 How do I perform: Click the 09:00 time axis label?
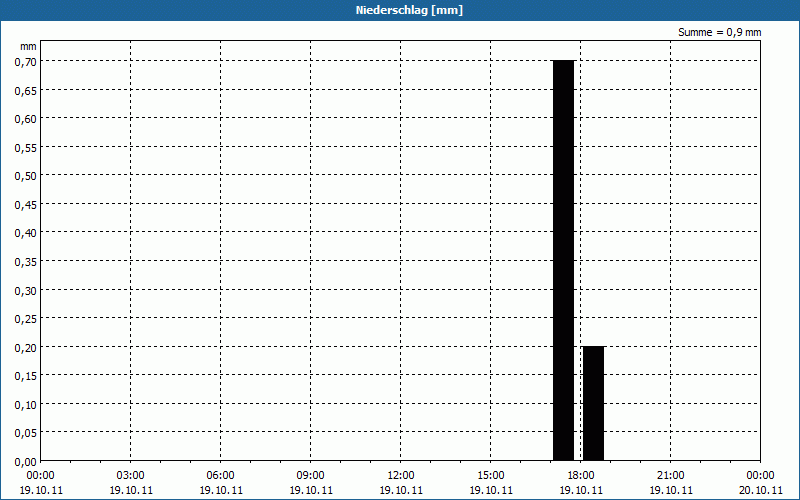tap(311, 476)
